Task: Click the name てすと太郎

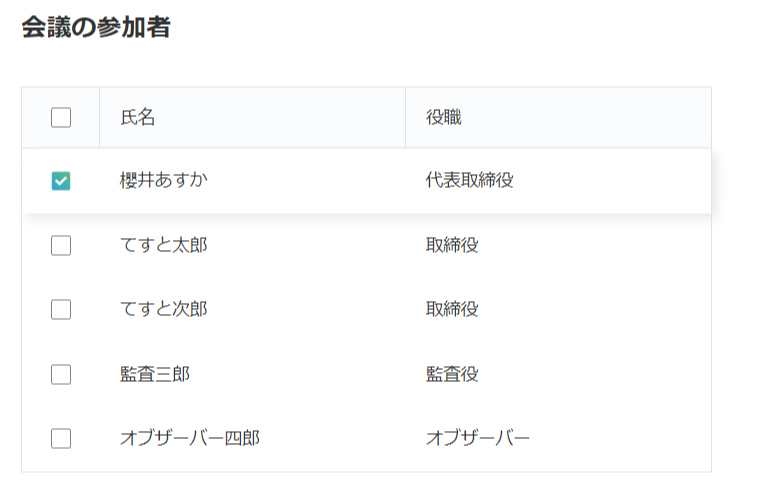Action: pos(164,245)
